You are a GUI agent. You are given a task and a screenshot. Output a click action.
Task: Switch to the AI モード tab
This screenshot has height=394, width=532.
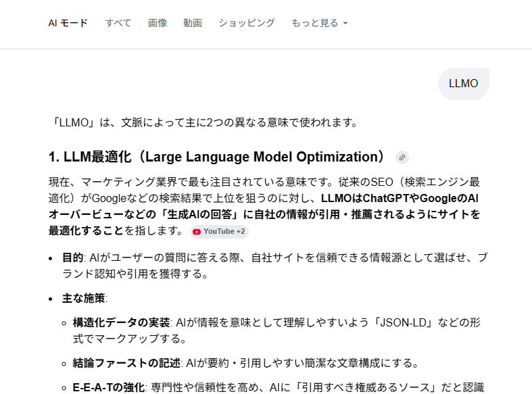(68, 23)
